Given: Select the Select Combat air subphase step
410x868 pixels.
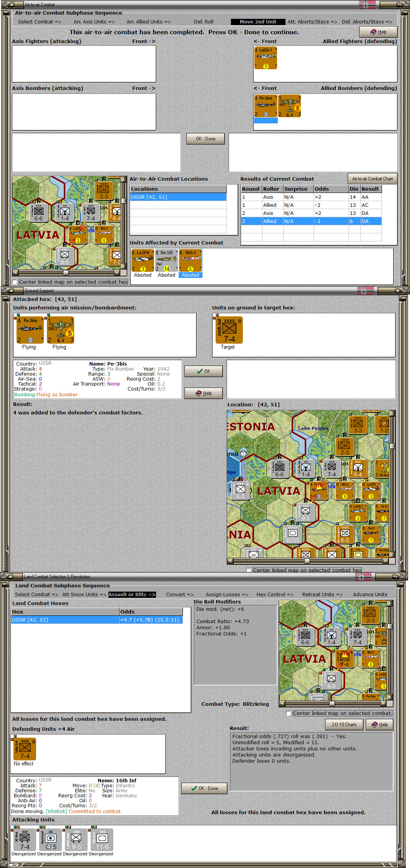Looking at the screenshot, I should [40, 22].
